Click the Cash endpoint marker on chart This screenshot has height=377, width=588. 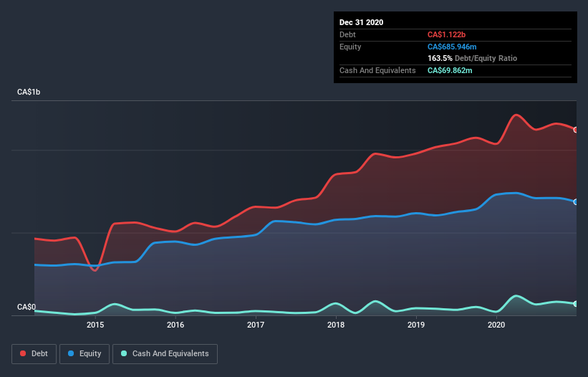[576, 304]
